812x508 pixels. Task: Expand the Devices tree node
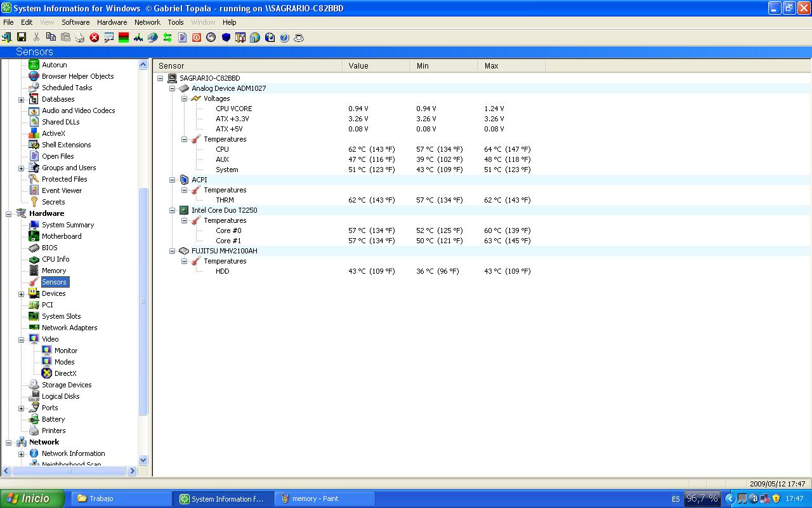[x=21, y=294]
